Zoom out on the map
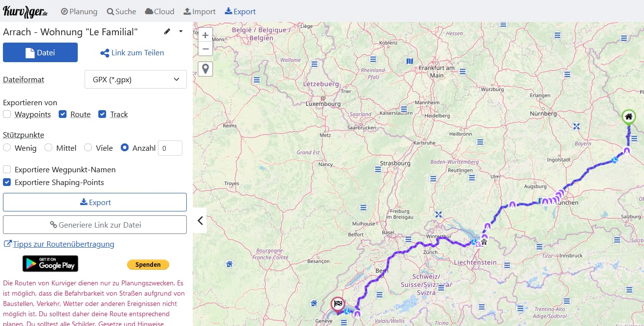Image resolution: width=644 pixels, height=326 pixels. point(205,49)
